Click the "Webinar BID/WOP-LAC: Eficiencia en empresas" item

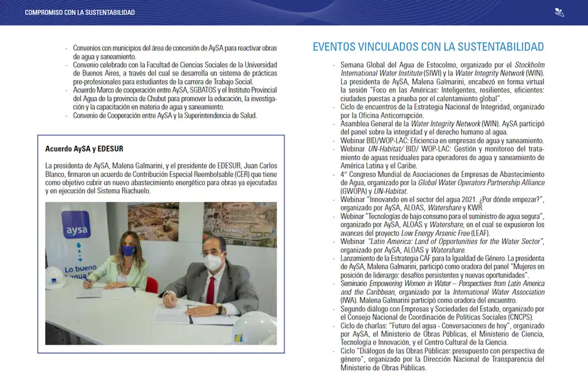click(442, 141)
